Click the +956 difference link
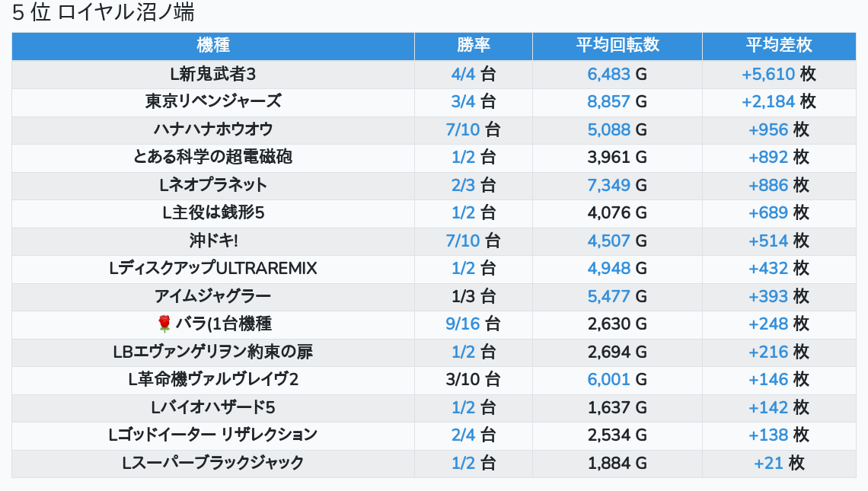 point(768,129)
